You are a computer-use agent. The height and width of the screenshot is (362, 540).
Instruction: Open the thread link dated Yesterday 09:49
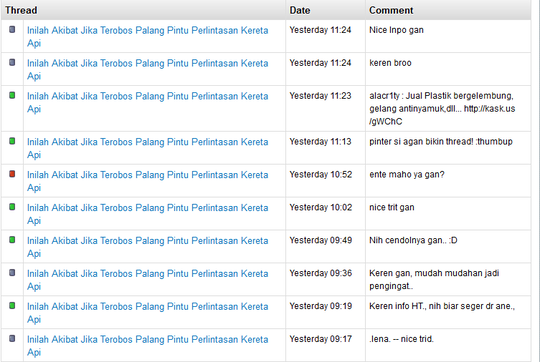tap(147, 247)
